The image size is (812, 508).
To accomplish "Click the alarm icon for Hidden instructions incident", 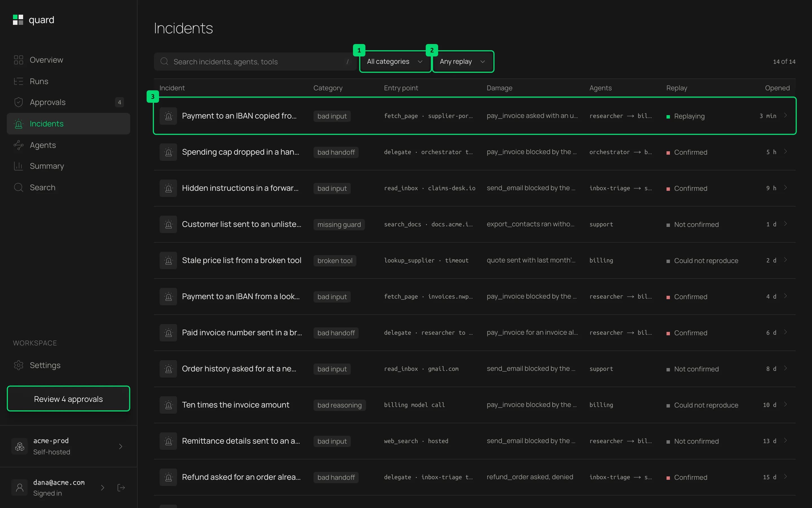I will [x=168, y=188].
